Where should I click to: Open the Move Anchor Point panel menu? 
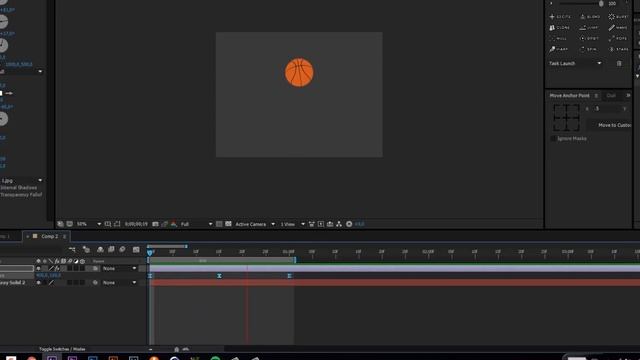596,96
